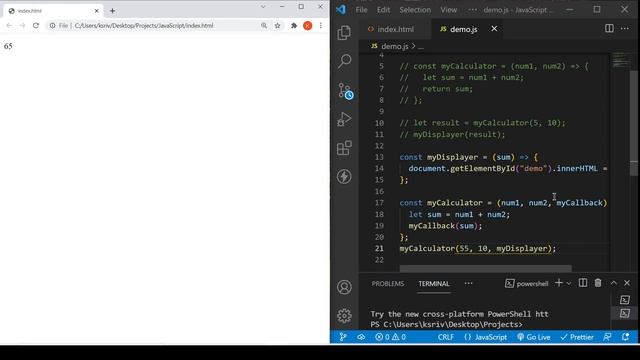Image resolution: width=640 pixels, height=360 pixels.
Task: Open the Edit menu
Action: [x=383, y=10]
